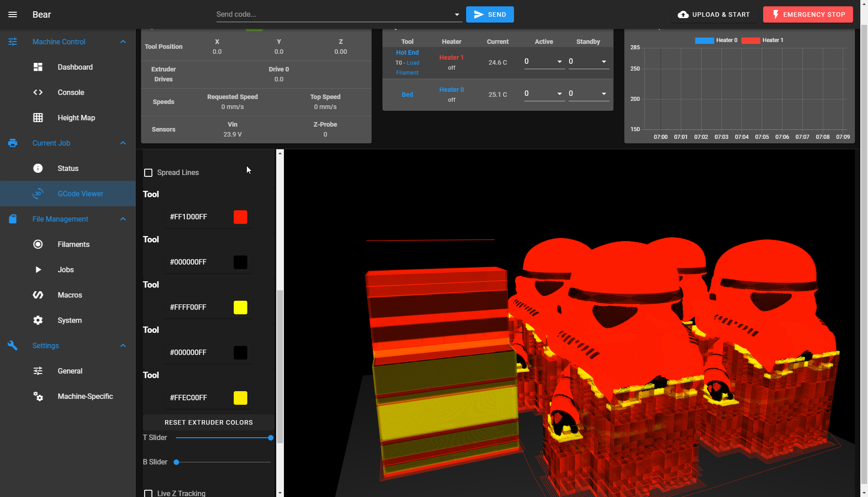Open the Send code history dropdown
Viewport: 868px width, 497px height.
click(x=457, y=14)
